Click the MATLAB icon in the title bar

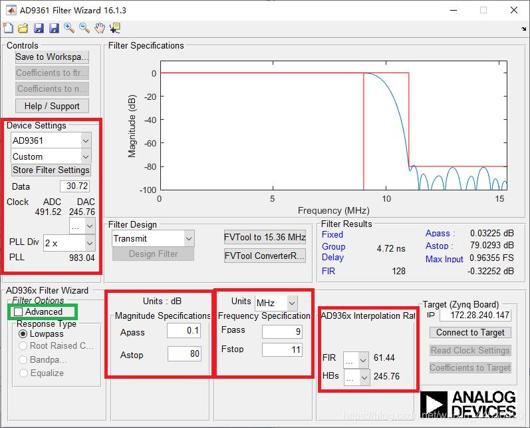tap(11, 10)
